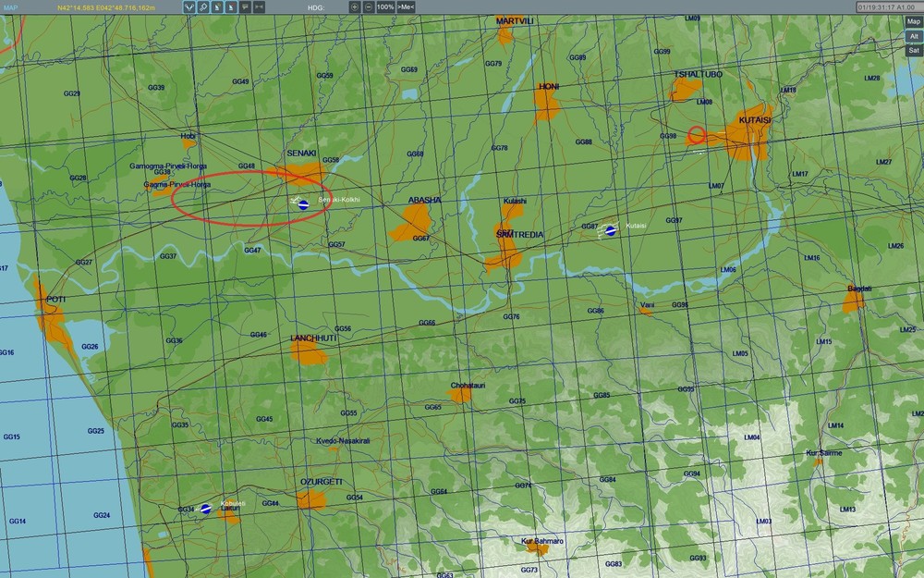Click the red circle marking near Senaki

250,197
